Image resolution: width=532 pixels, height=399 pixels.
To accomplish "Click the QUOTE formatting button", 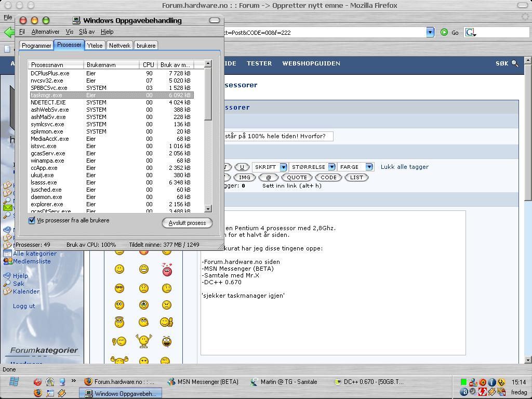I will pos(297,178).
